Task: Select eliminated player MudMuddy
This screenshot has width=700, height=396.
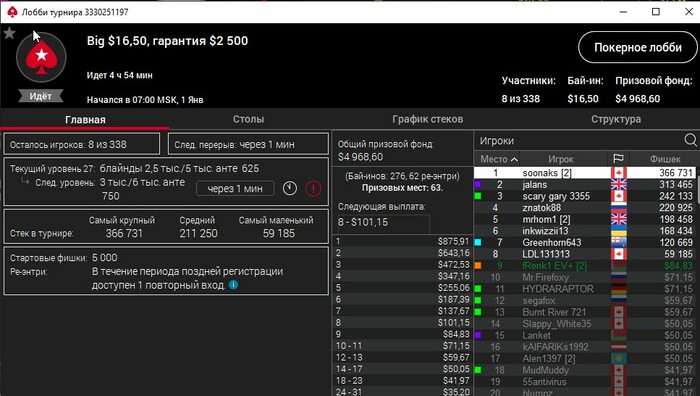Action: [x=584, y=370]
